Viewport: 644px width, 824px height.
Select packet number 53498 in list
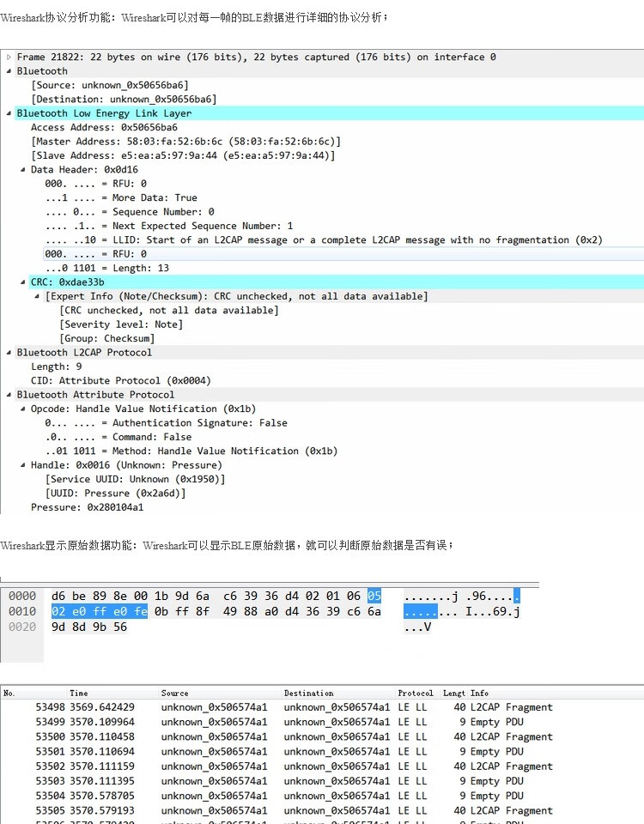pos(52,707)
